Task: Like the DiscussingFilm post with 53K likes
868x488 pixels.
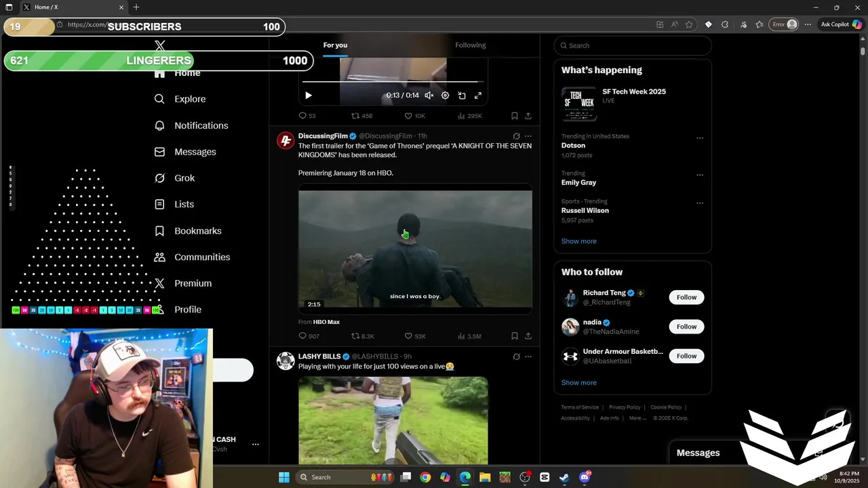Action: click(415, 336)
